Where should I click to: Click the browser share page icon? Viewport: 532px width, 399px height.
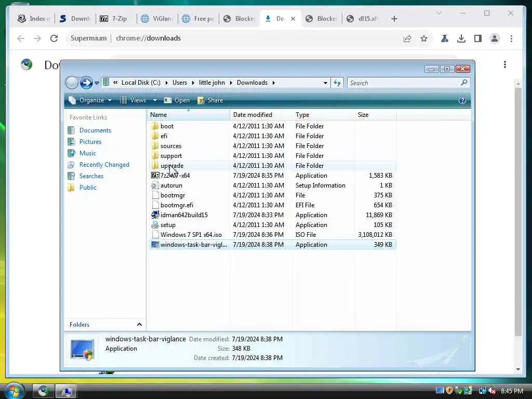(407, 38)
